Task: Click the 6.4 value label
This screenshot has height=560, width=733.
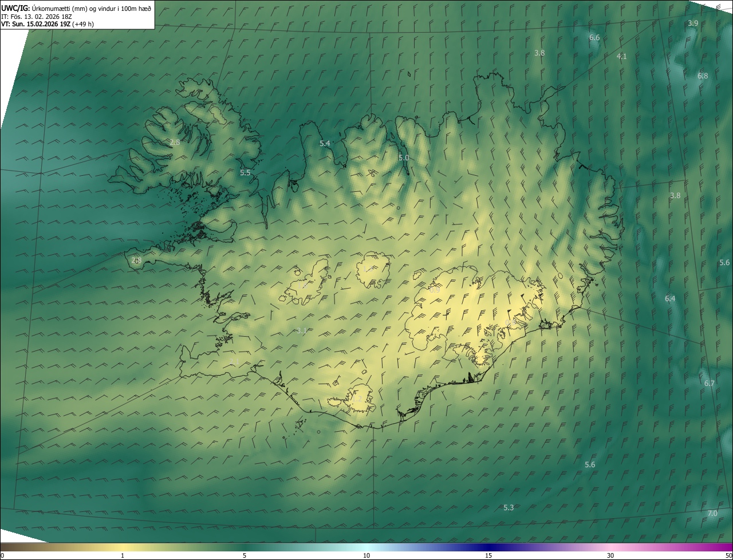Action: coord(670,299)
